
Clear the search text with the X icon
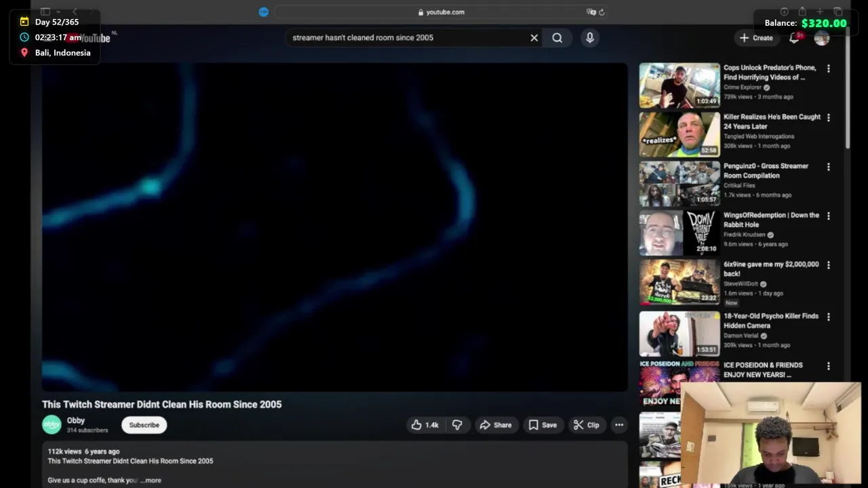[x=534, y=38]
